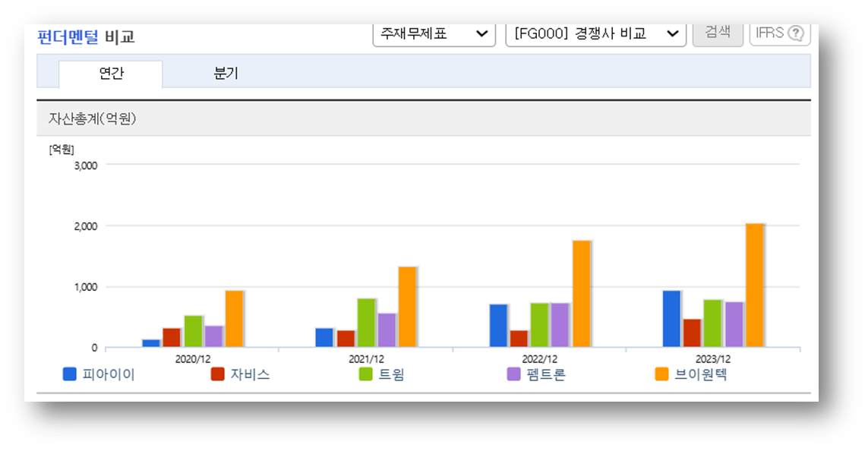Click the 자비스 legend link
868x451 pixels.
(x=250, y=374)
